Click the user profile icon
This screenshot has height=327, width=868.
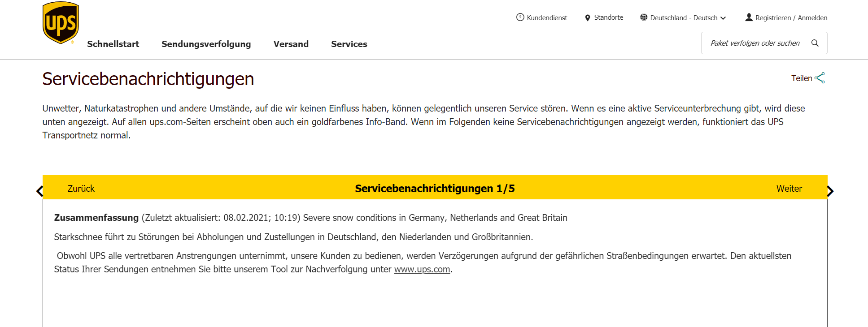tap(749, 17)
